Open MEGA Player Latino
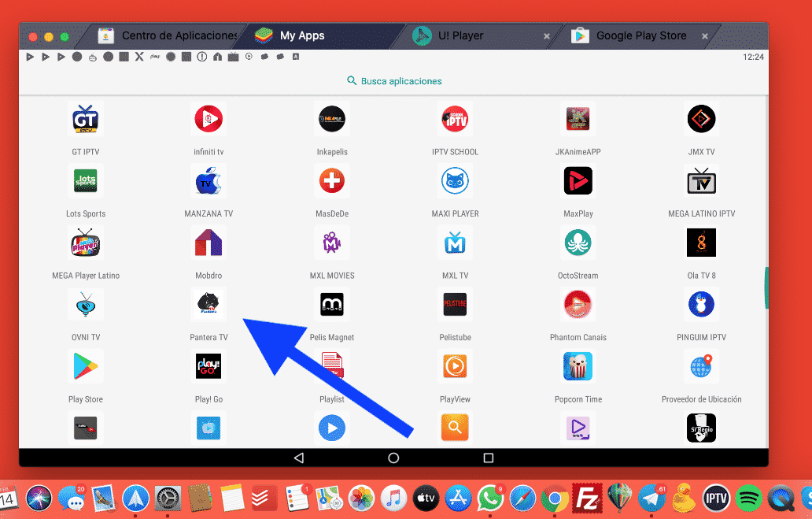The width and height of the screenshot is (812, 519). pos(85,243)
